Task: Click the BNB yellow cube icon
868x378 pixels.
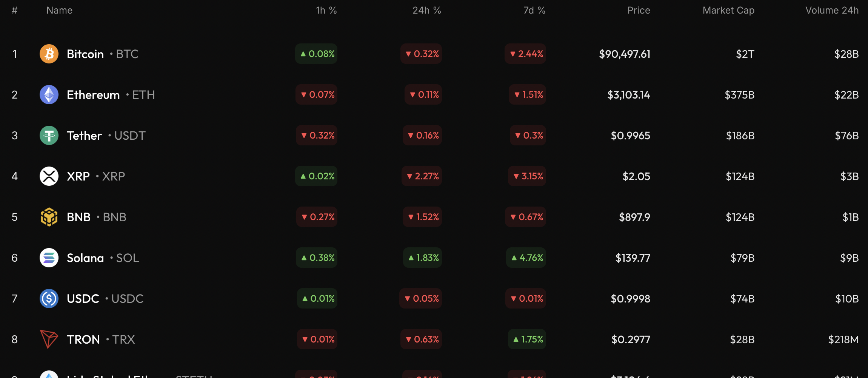Action: (49, 217)
